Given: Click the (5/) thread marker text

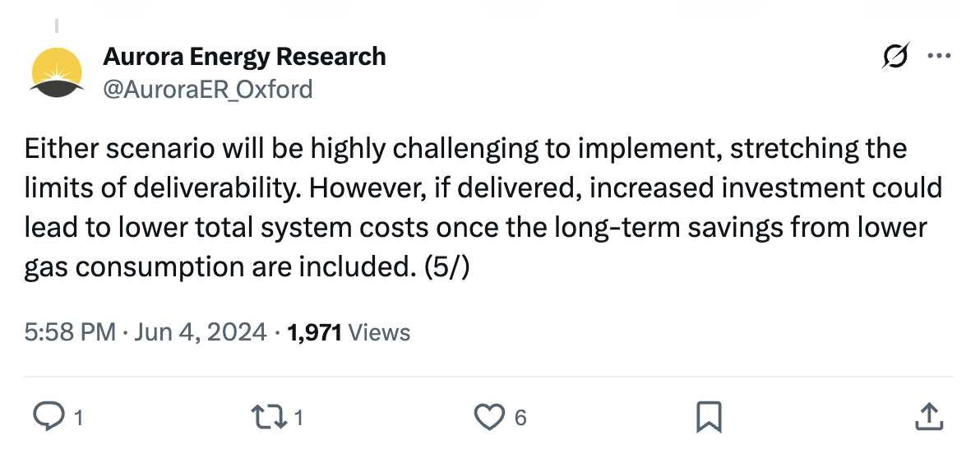Looking at the screenshot, I should click(x=445, y=268).
